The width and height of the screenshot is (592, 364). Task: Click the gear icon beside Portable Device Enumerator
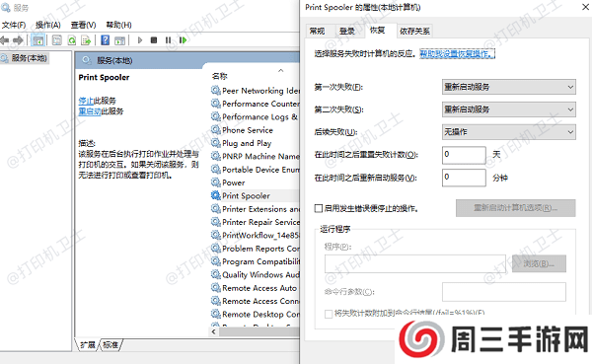point(215,170)
